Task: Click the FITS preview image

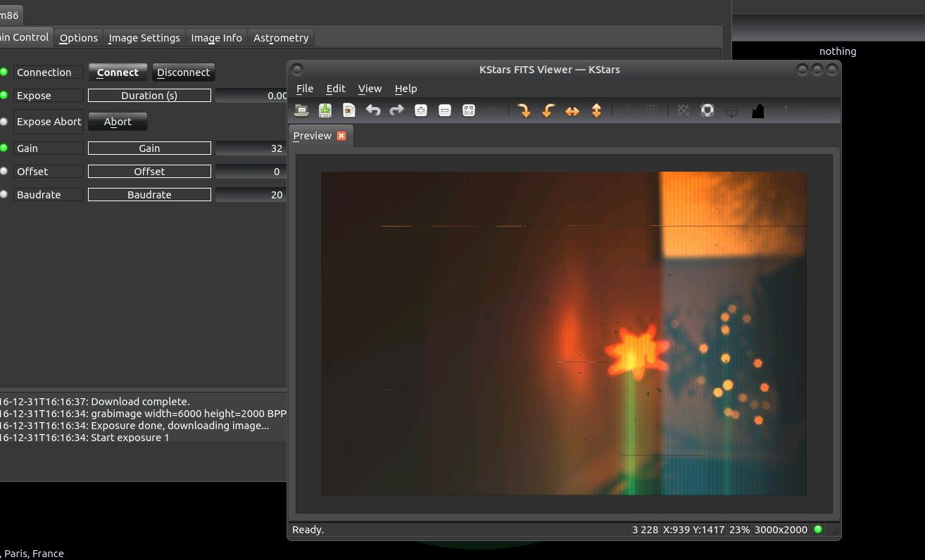Action: (x=564, y=333)
